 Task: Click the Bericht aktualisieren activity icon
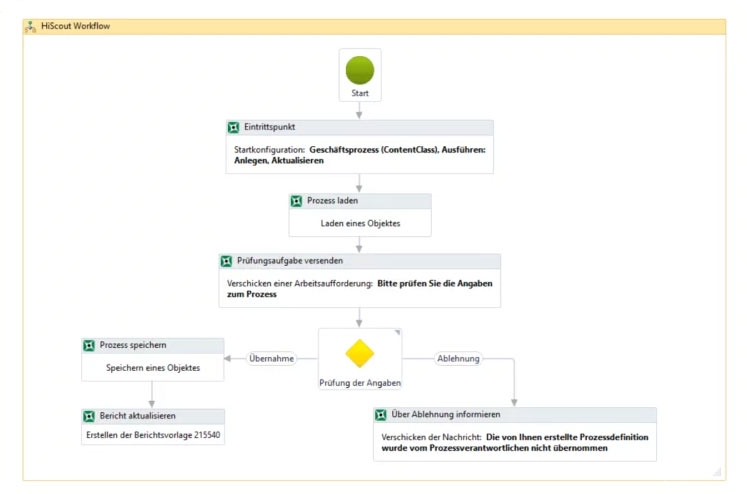point(88,415)
